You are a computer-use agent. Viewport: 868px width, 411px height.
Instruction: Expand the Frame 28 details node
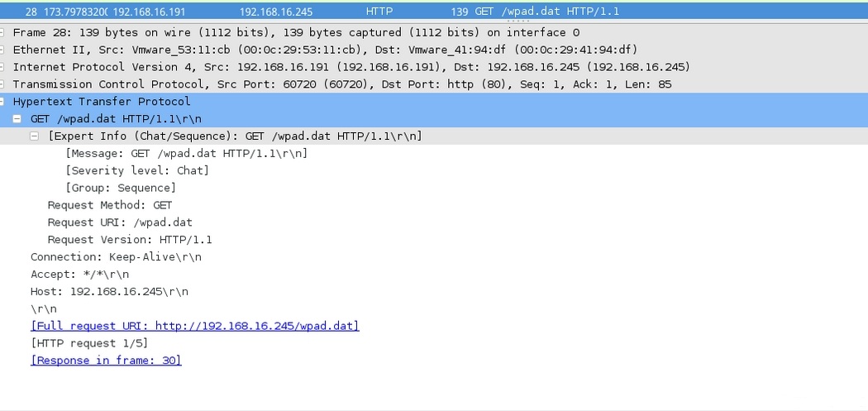(x=3, y=32)
